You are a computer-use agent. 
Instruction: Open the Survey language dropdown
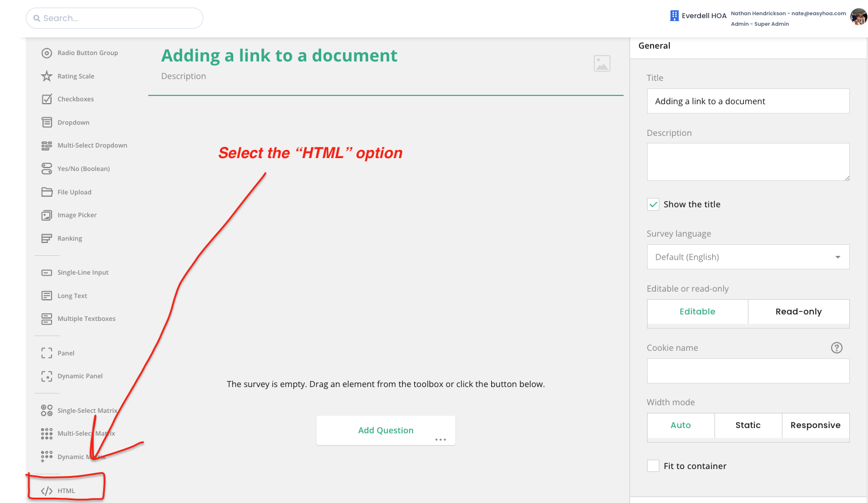pyautogui.click(x=748, y=257)
